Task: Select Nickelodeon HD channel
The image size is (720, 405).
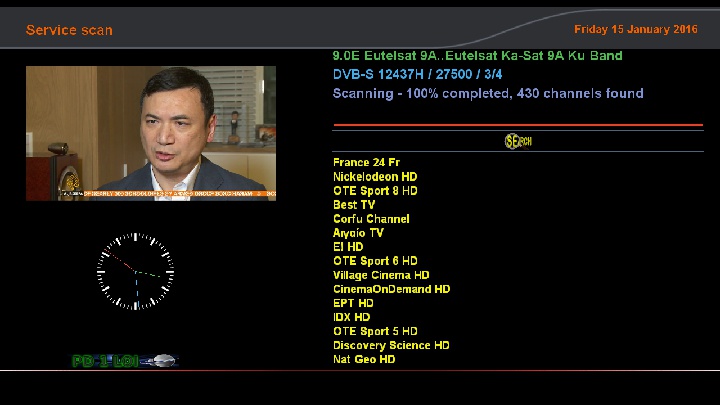Action: tap(375, 176)
